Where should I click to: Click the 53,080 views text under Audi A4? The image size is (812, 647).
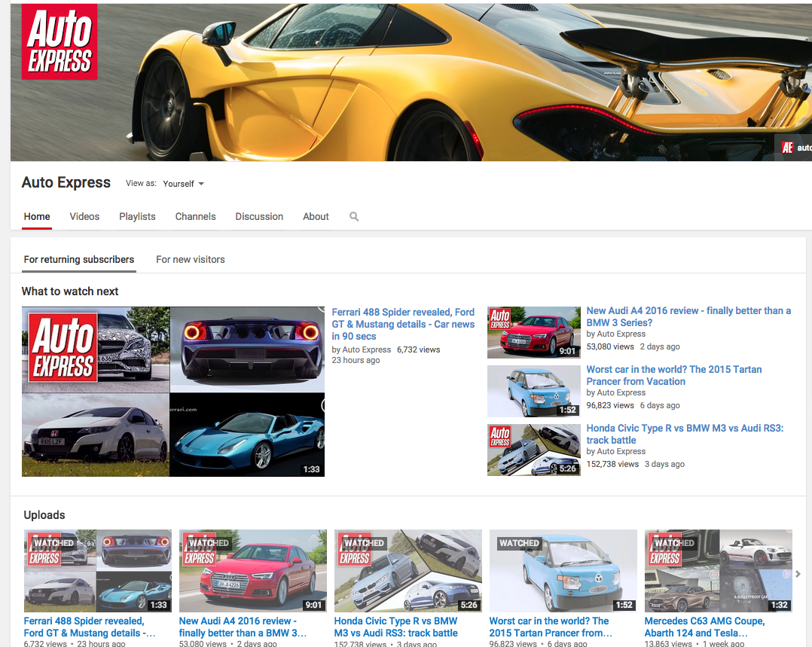click(x=610, y=346)
